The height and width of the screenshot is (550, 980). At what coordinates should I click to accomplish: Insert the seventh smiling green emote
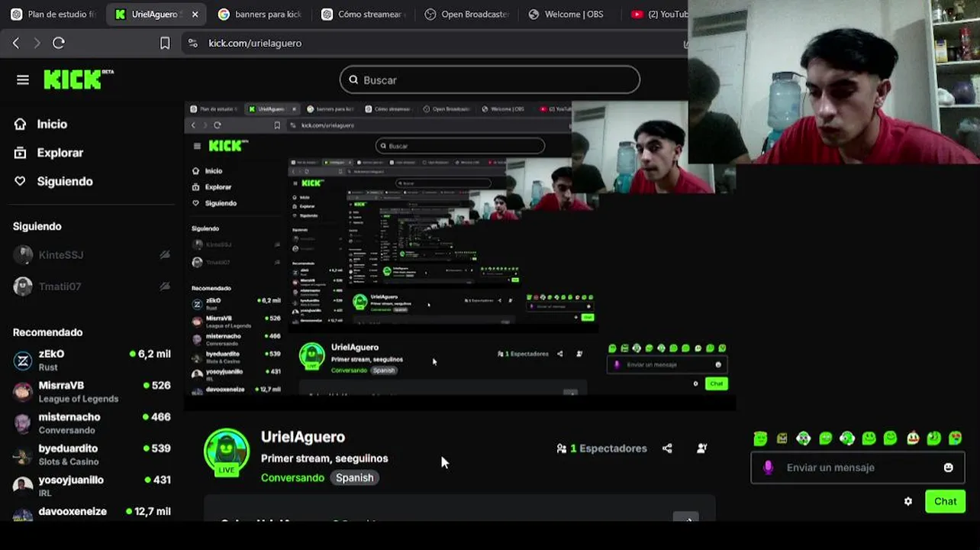tap(890, 438)
